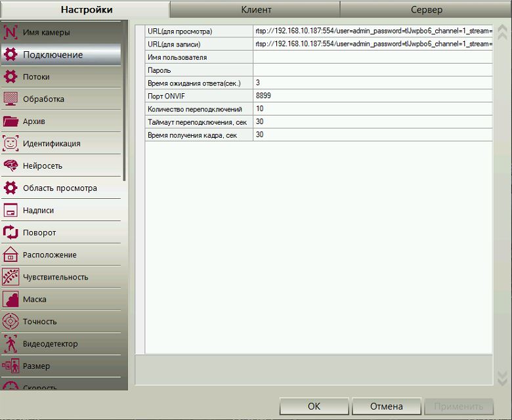Open the Потоки settings section

click(x=61, y=77)
